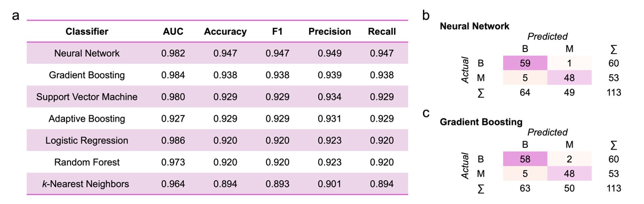Select the Logistic Regression row label
Image resolution: width=644 pixels, height=204 pixels.
coord(87,140)
